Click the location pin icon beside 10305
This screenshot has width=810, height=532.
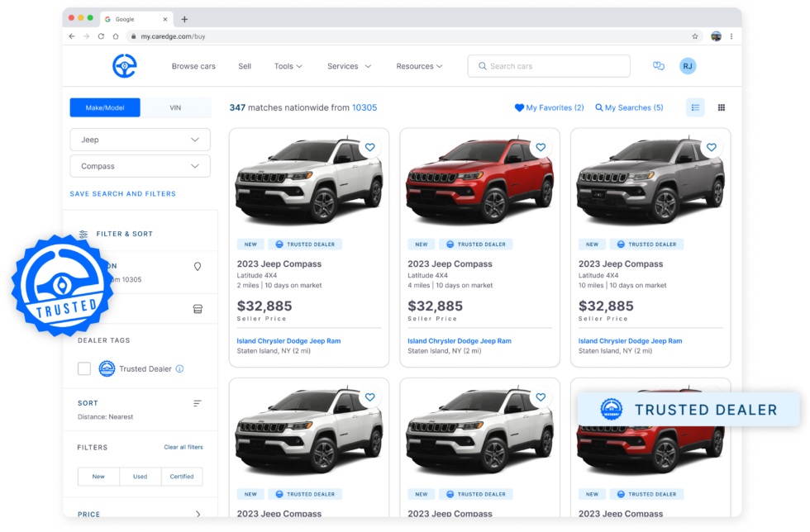point(198,266)
